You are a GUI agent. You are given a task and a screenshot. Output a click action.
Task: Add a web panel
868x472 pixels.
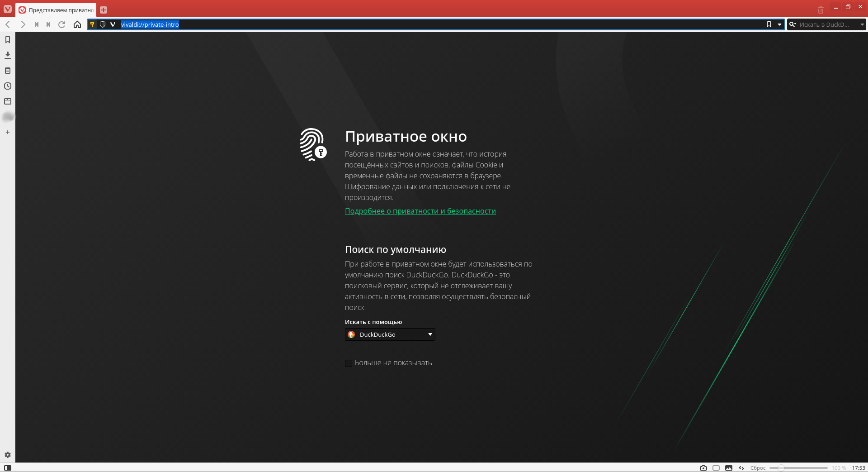tap(8, 132)
